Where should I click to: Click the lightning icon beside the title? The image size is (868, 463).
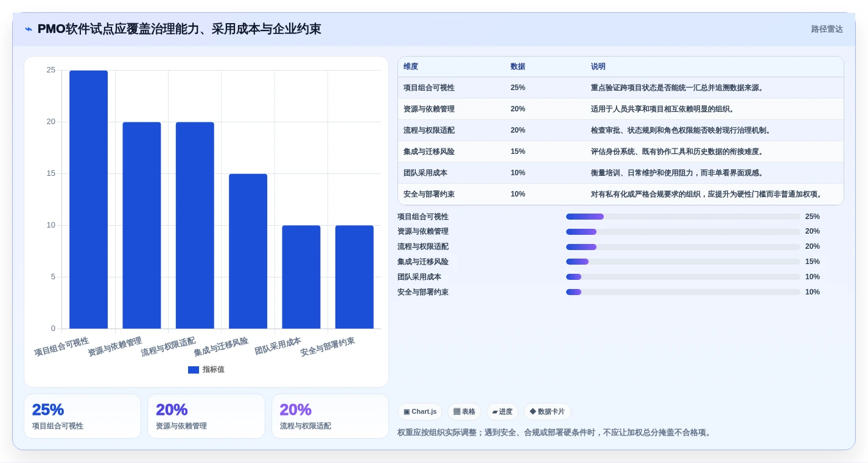pyautogui.click(x=29, y=29)
